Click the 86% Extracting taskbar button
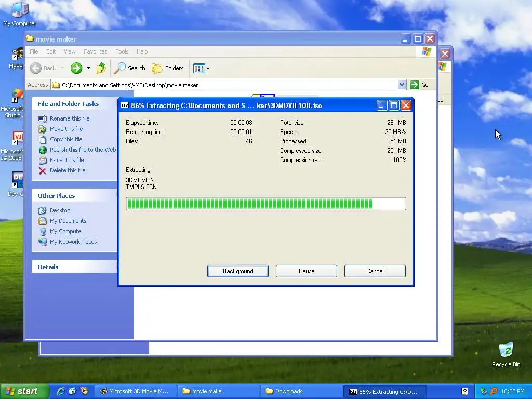532x399 pixels. tap(385, 392)
